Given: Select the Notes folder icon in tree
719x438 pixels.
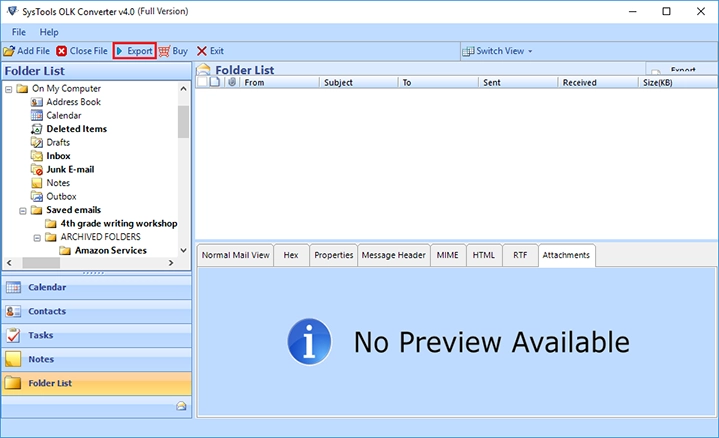Looking at the screenshot, I should coord(37,183).
